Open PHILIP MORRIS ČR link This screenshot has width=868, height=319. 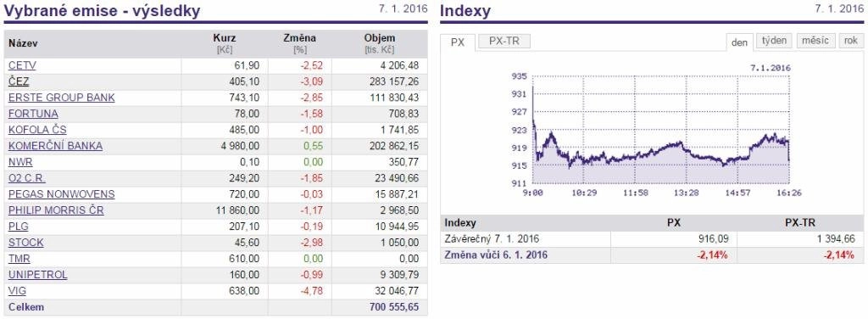pyautogui.click(x=56, y=210)
